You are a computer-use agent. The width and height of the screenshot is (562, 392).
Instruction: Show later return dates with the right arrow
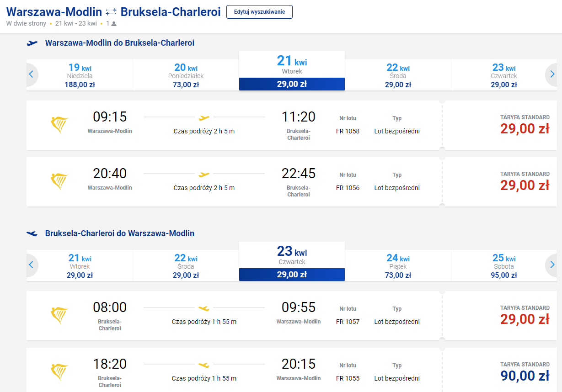(x=552, y=265)
